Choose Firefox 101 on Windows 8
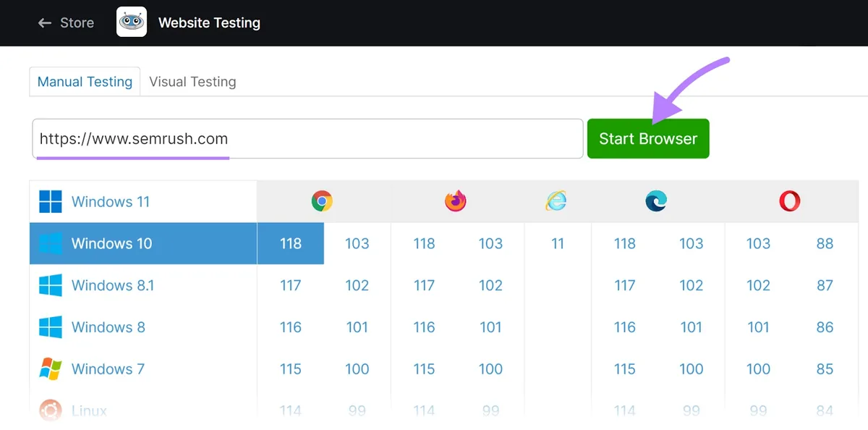This screenshot has height=430, width=868. 490,327
